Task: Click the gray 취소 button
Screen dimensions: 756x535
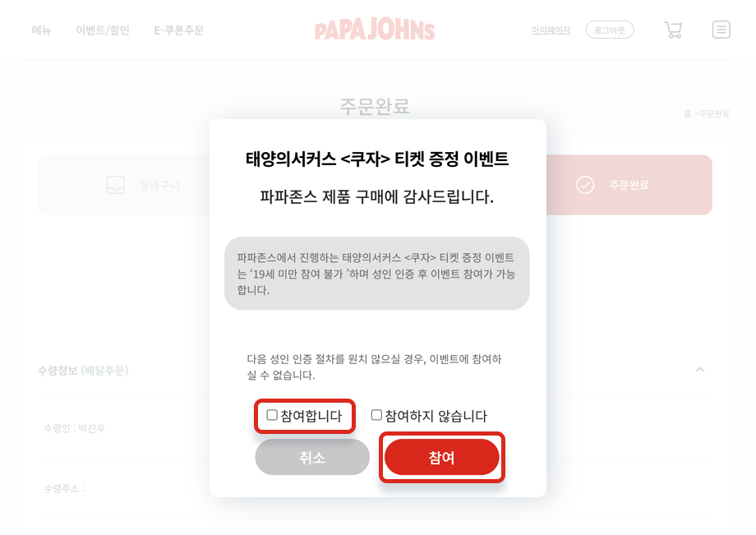Action: click(312, 458)
